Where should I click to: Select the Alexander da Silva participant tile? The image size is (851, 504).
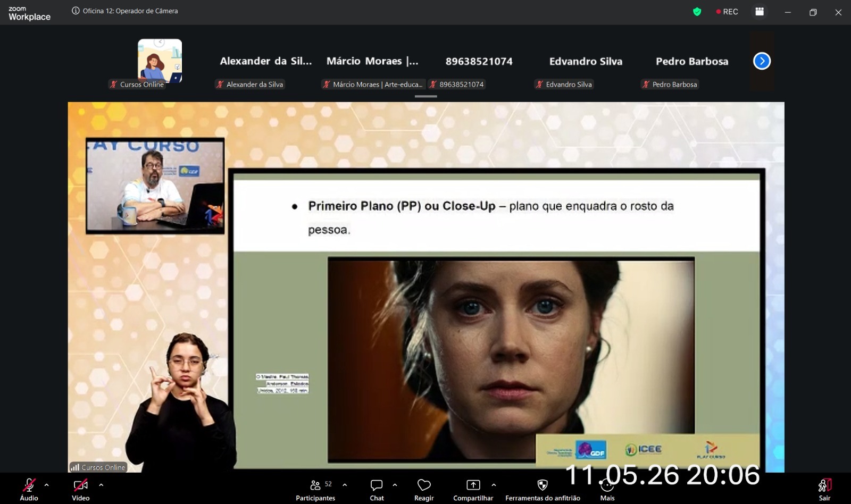coord(266,61)
